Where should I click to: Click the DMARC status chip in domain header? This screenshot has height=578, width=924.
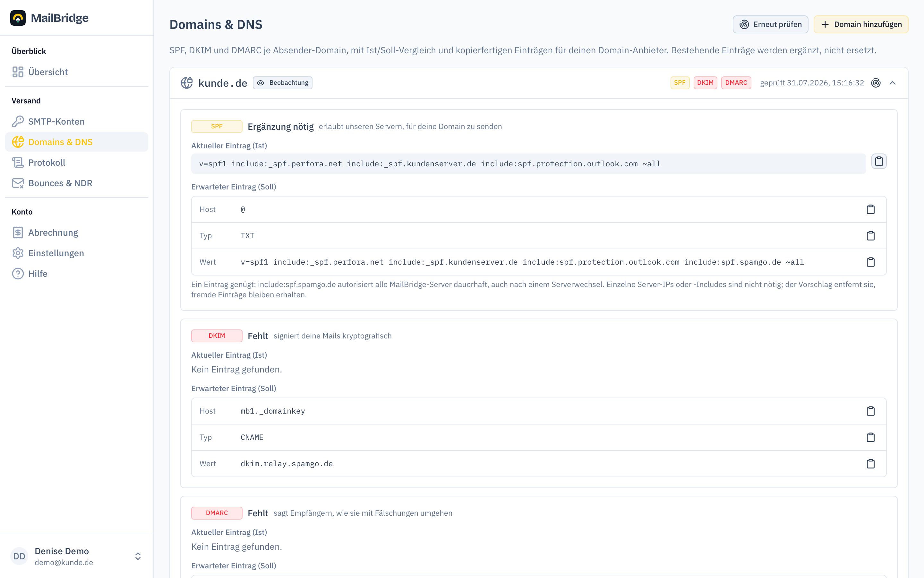pyautogui.click(x=736, y=83)
